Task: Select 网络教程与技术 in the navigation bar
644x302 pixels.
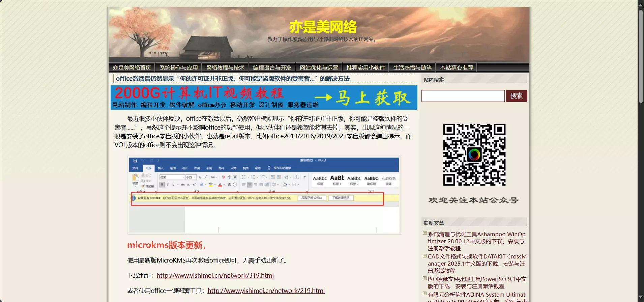Action: point(226,67)
